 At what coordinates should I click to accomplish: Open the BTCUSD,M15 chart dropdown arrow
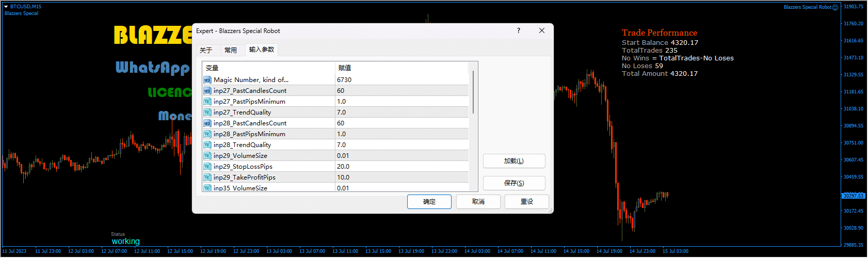pyautogui.click(x=6, y=7)
